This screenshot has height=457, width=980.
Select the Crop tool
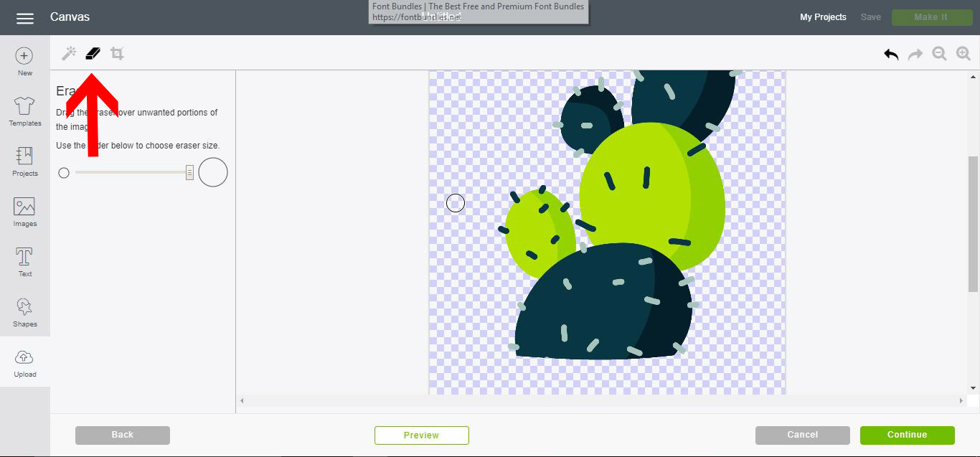(x=117, y=54)
